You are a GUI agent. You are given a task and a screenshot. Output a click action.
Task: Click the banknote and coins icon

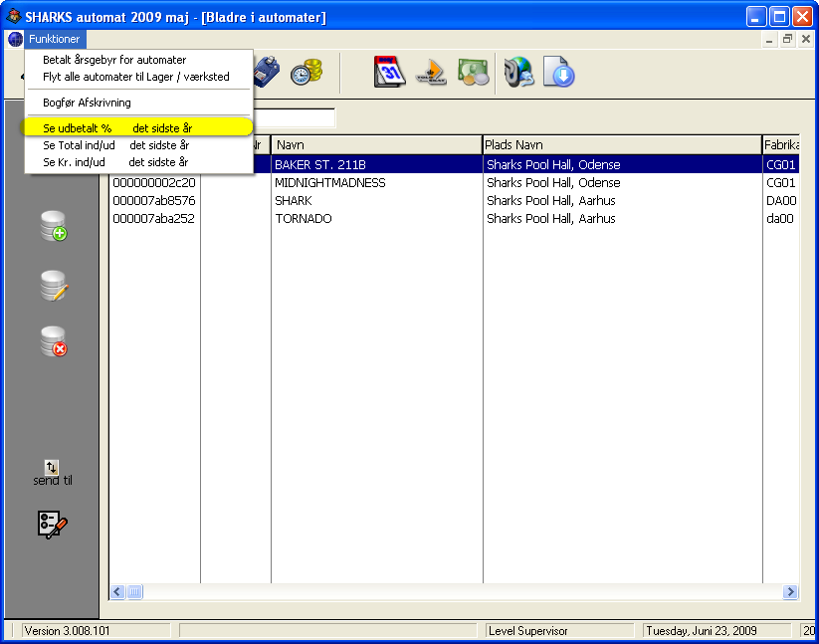click(473, 72)
